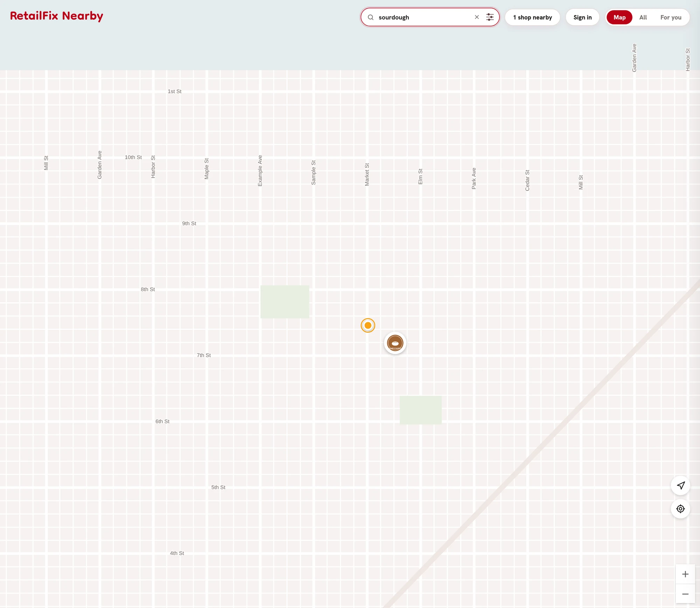The image size is (700, 608).
Task: Open the bakery shop map marker
Action: click(395, 343)
